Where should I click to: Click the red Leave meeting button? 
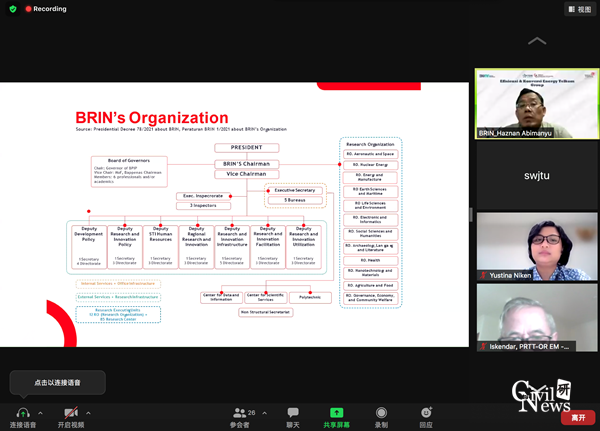(578, 417)
